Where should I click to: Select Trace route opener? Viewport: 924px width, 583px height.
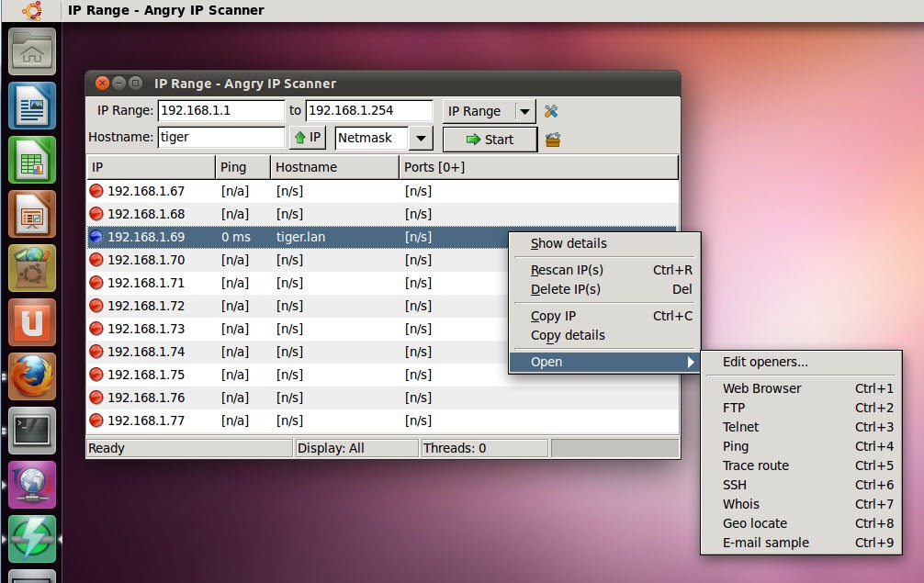802,465
